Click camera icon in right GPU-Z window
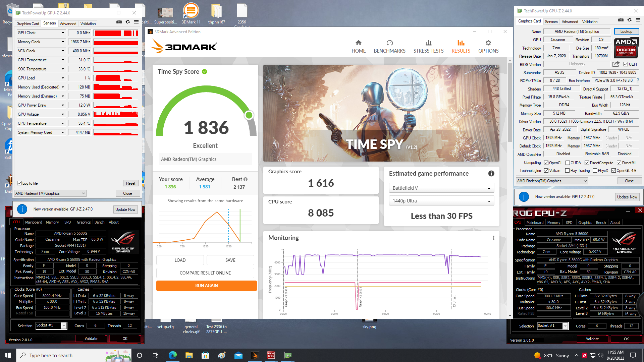The height and width of the screenshot is (362, 644). click(621, 20)
